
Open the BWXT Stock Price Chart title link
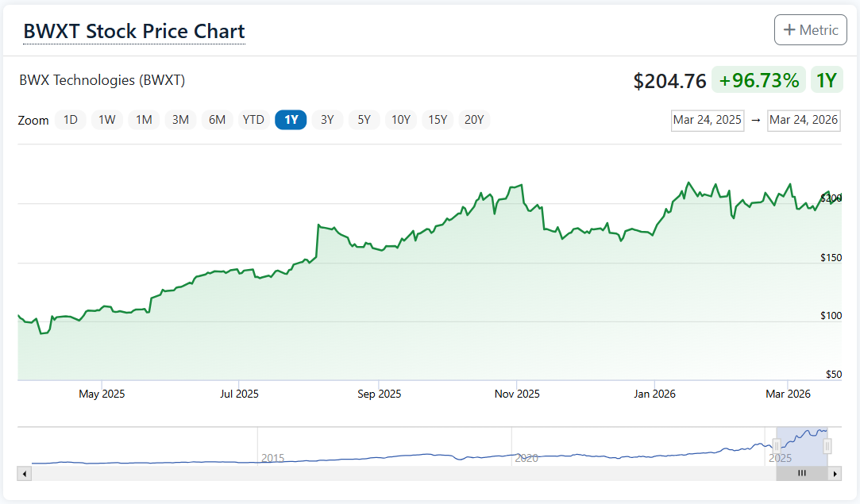[134, 32]
